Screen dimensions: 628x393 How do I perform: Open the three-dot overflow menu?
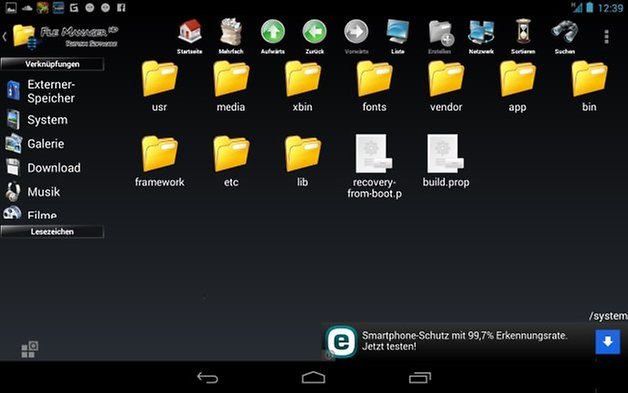[606, 36]
